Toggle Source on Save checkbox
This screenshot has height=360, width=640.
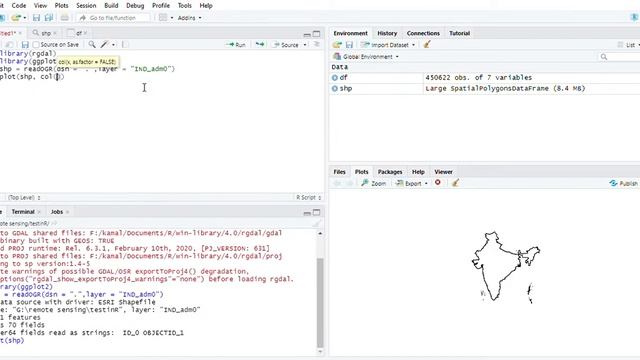36,44
